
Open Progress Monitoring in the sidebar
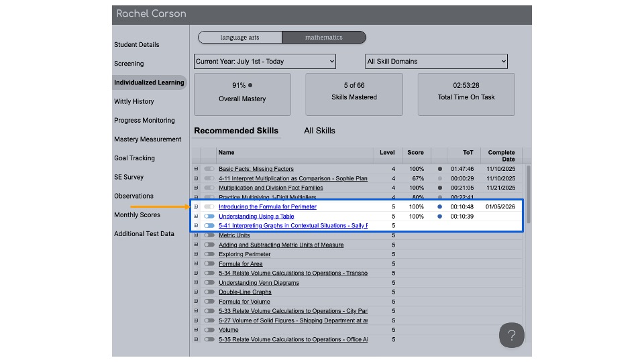(x=145, y=120)
